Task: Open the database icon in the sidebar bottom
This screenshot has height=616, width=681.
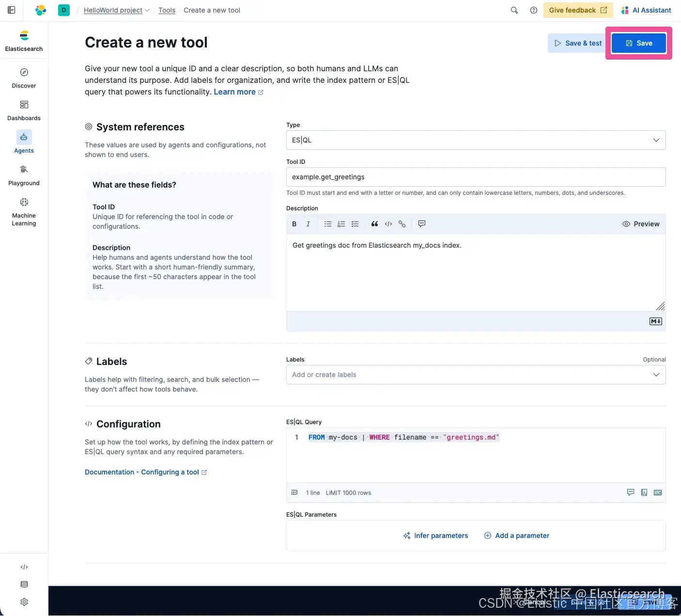Action: pyautogui.click(x=24, y=584)
